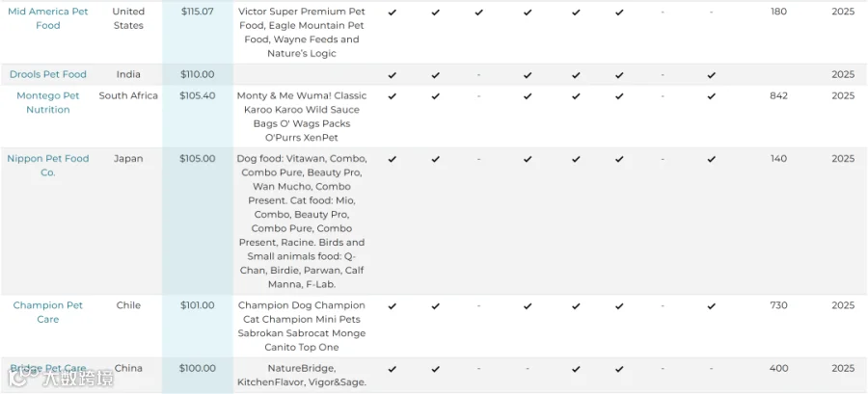868x394 pixels.
Task: Click first checkmark in Bridge Pet Care row
Action: (x=392, y=369)
